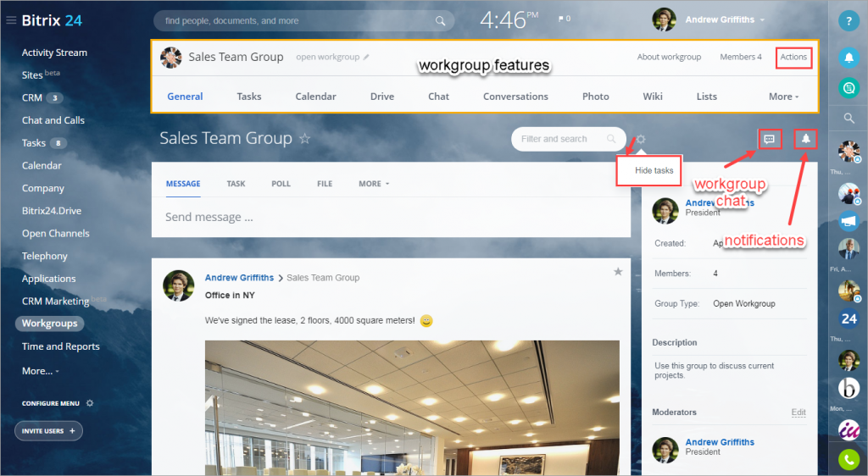Expand the MORE dropdown in message composer
This screenshot has width=868, height=476.
(x=374, y=184)
